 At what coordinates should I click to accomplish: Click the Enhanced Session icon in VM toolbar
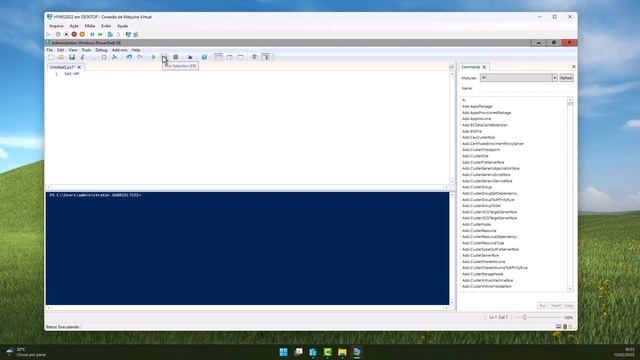(128, 34)
